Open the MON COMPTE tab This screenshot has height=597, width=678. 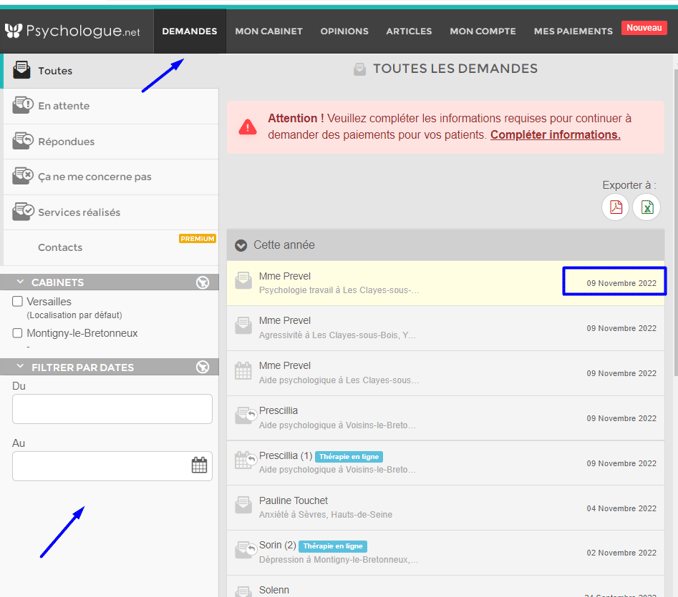click(x=483, y=31)
